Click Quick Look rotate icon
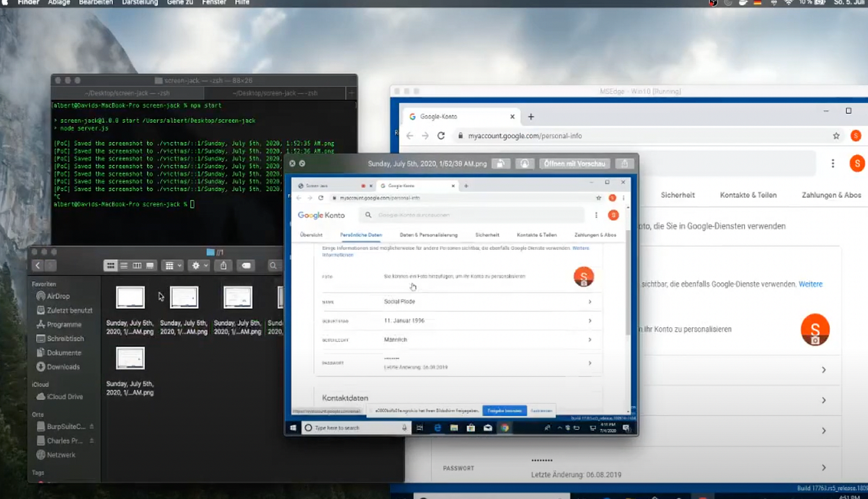 501,164
